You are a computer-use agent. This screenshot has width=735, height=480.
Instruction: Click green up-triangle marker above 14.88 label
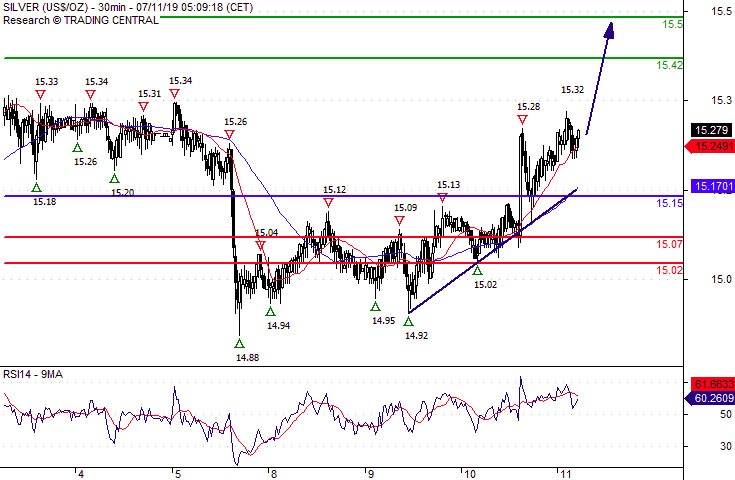pyautogui.click(x=240, y=344)
